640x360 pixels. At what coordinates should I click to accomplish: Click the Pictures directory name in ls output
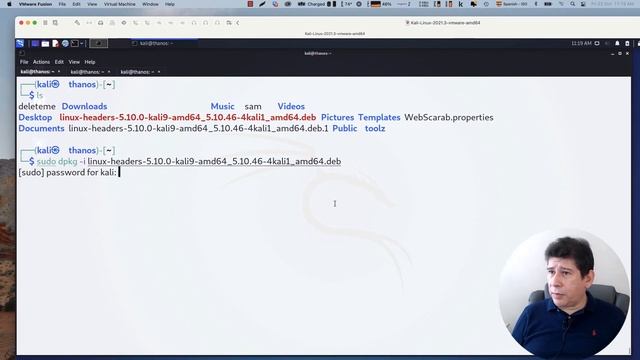pos(338,117)
